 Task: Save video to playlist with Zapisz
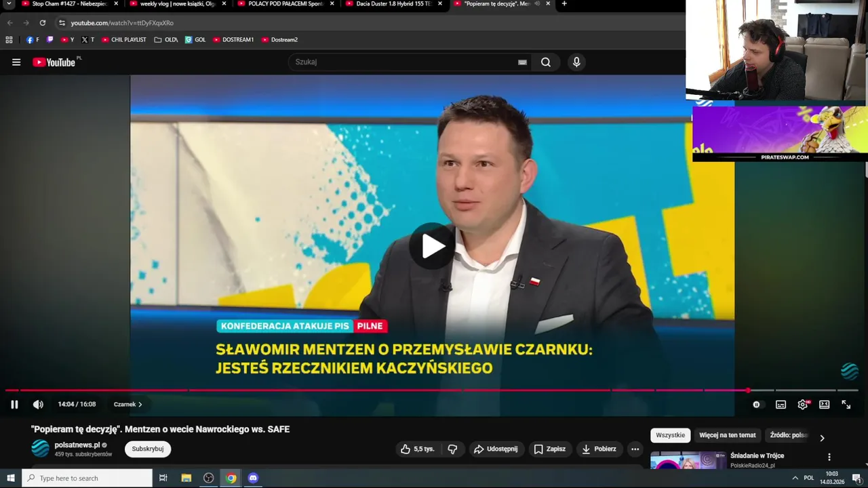550,449
